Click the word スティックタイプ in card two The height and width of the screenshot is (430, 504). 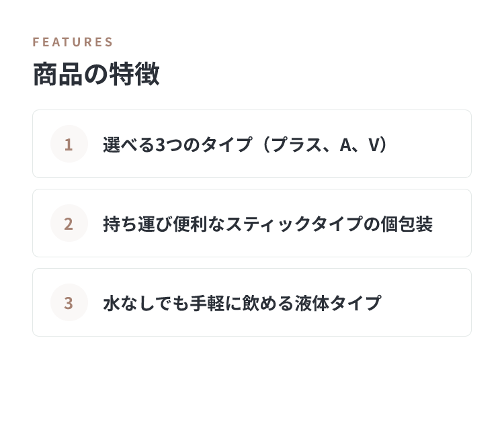coord(294,224)
